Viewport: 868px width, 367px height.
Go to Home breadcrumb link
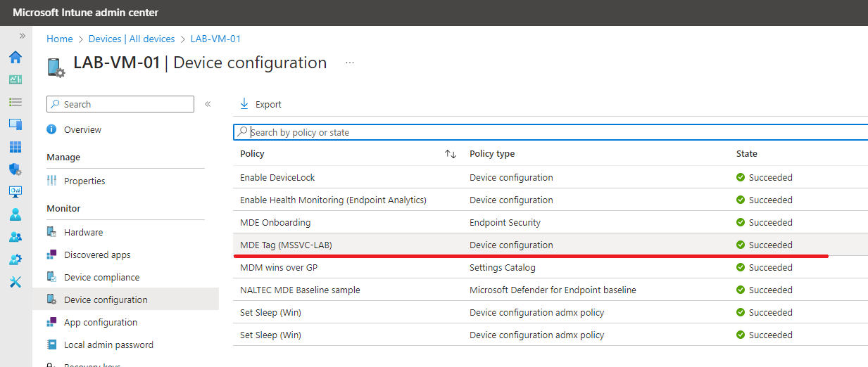tap(60, 39)
